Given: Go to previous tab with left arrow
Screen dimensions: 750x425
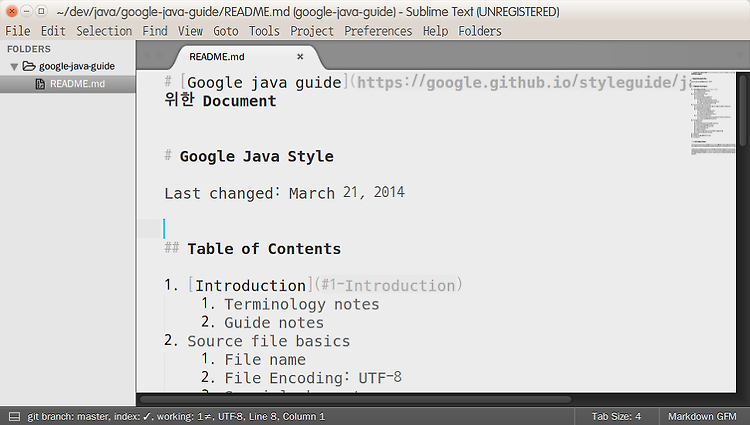Looking at the screenshot, I should tap(147, 55).
